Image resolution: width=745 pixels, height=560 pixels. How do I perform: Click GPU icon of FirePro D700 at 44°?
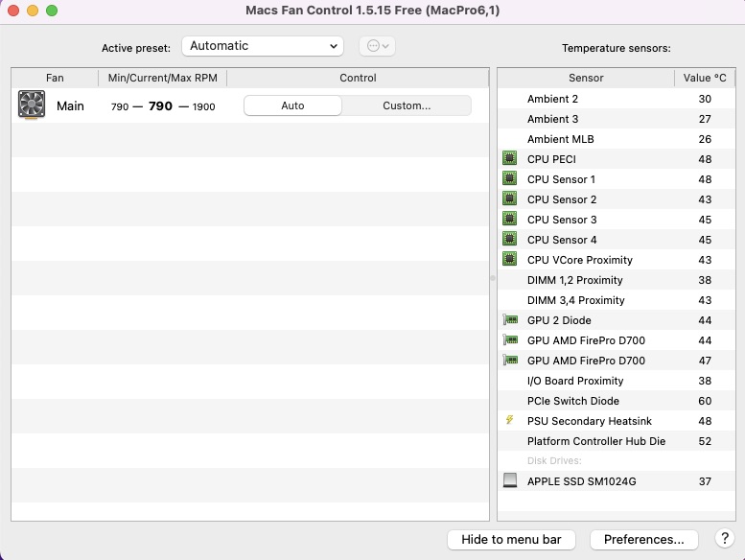click(x=510, y=339)
